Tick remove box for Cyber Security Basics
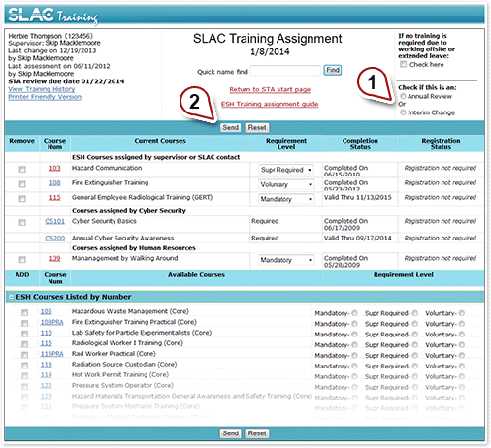Image resolution: width=491 pixels, height=448 pixels. pos(22,222)
